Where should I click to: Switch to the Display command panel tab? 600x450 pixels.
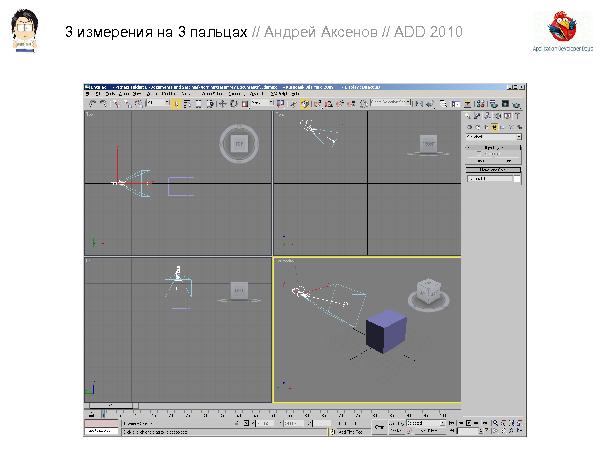point(507,116)
